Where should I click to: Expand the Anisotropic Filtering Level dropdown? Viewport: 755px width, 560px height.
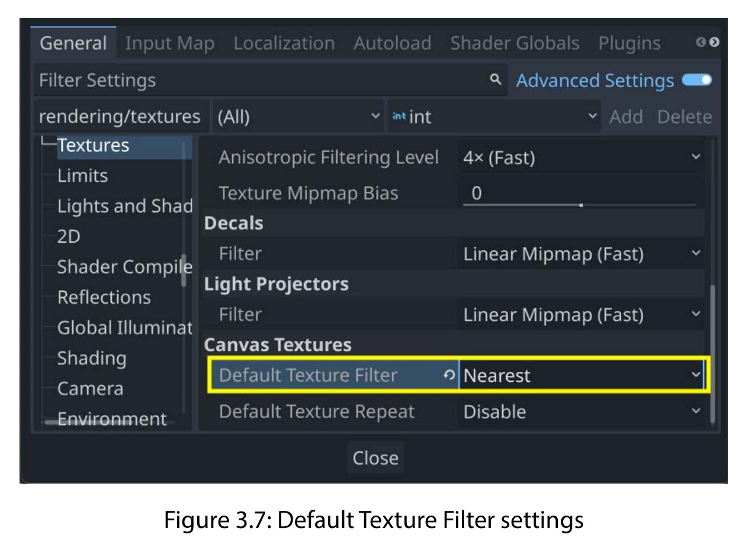point(581,157)
